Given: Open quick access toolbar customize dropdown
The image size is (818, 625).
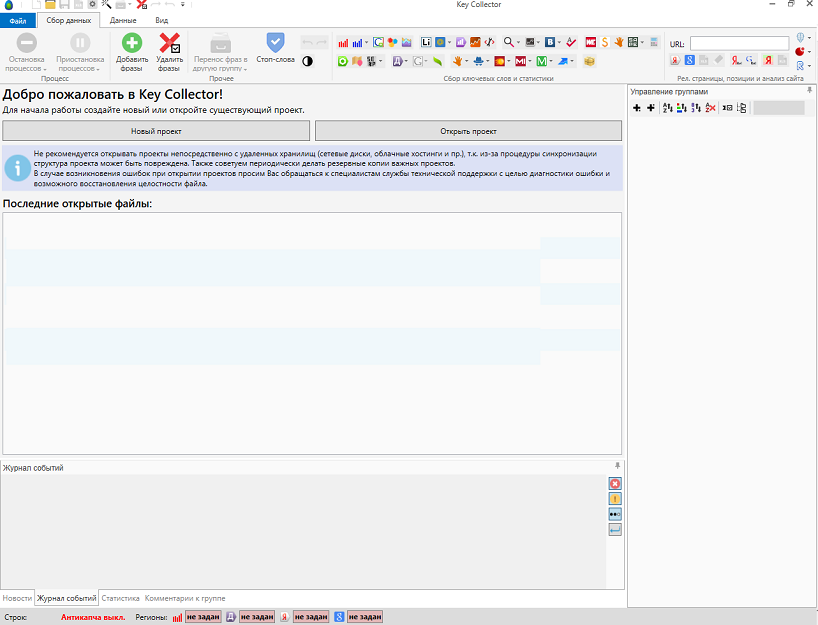Looking at the screenshot, I should coord(183,4).
